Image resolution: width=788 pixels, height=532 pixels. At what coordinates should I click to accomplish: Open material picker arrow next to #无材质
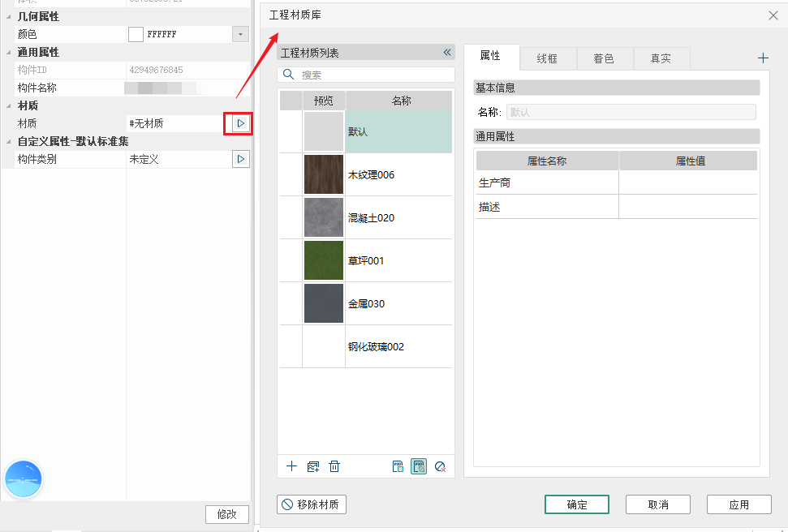pos(240,123)
